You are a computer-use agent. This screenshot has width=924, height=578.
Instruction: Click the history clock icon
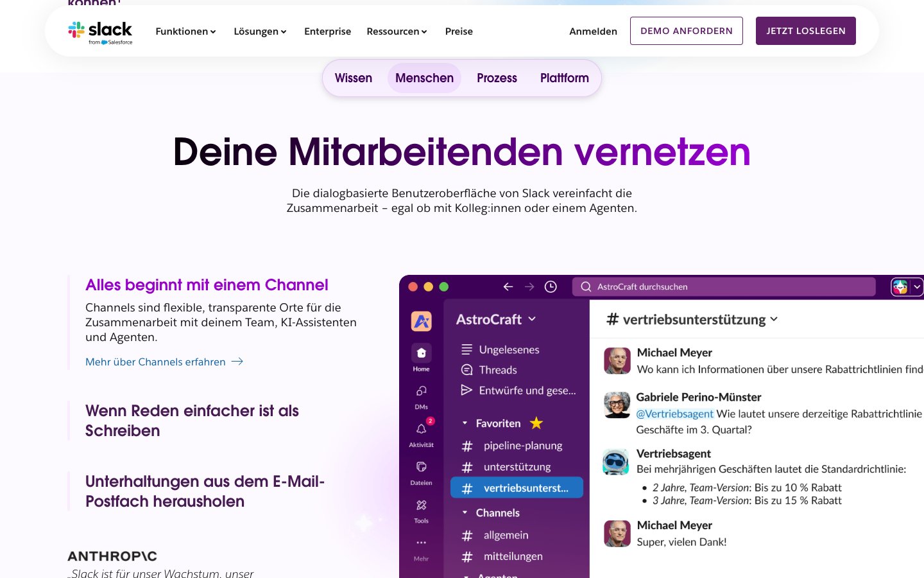click(551, 287)
